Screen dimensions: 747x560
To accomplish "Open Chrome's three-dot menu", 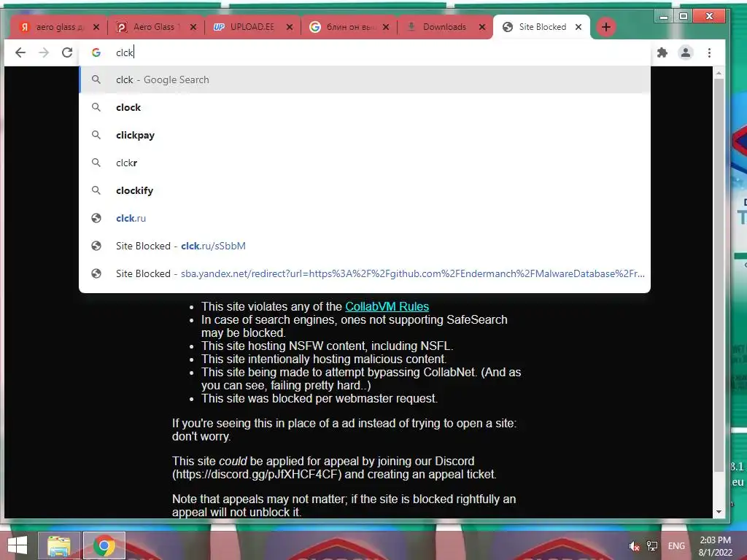I will point(709,52).
